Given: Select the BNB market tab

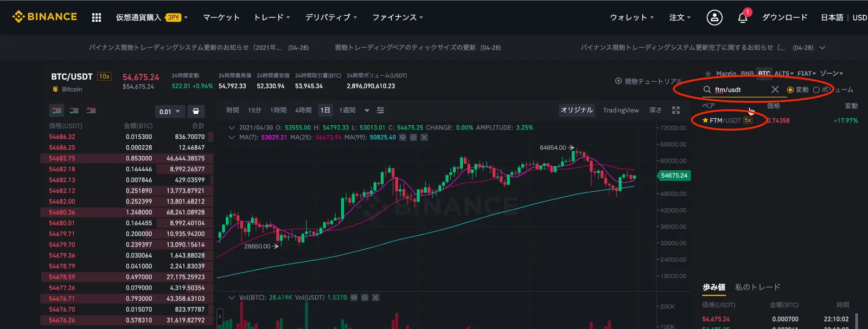Looking at the screenshot, I should coord(747,74).
